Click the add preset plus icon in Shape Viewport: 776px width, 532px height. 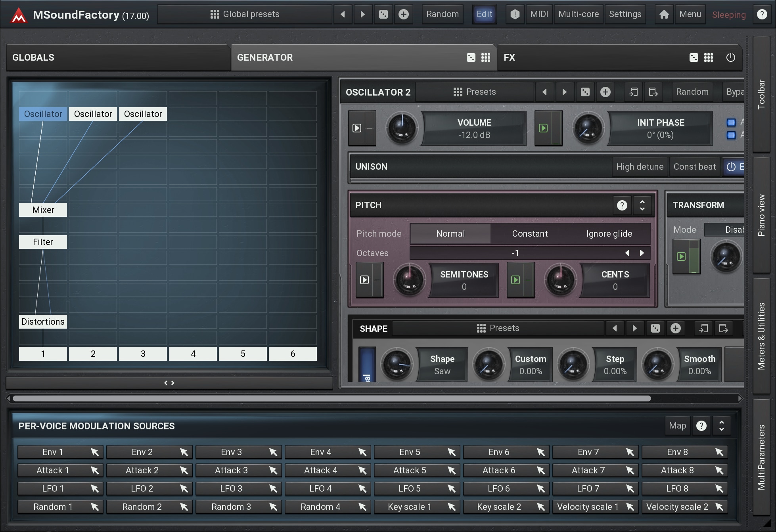(x=676, y=328)
